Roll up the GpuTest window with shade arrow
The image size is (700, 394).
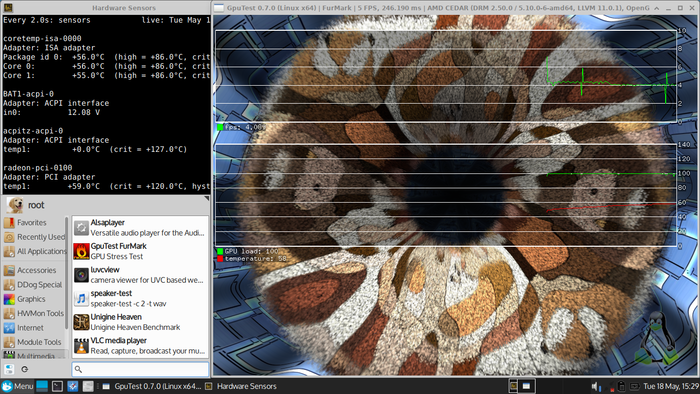pyautogui.click(x=657, y=8)
